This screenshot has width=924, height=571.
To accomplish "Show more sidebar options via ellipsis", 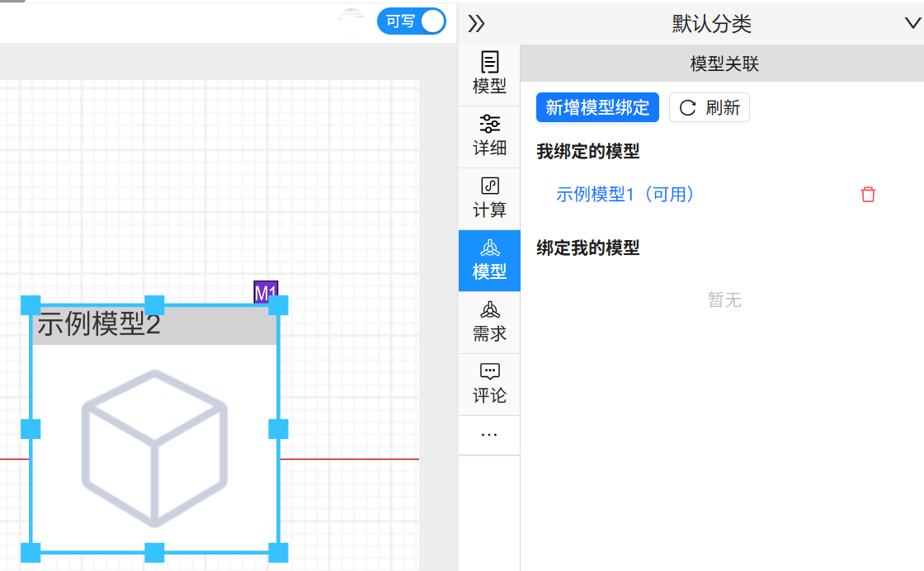I will click(489, 435).
